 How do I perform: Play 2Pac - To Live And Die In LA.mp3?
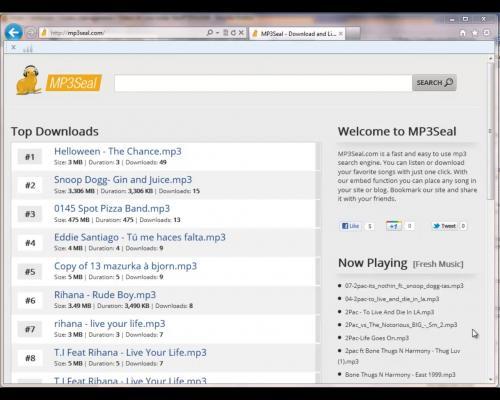coord(389,312)
